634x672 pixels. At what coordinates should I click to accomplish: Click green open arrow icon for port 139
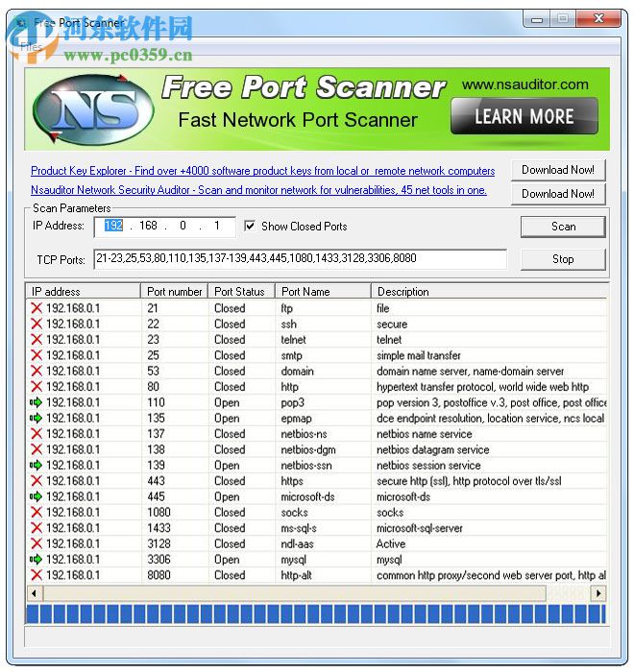coord(37,465)
